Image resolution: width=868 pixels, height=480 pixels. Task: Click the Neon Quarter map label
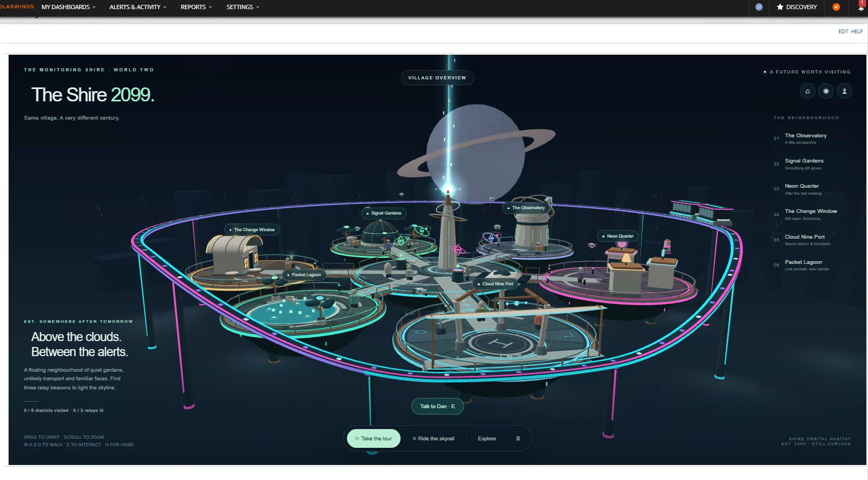click(x=618, y=236)
